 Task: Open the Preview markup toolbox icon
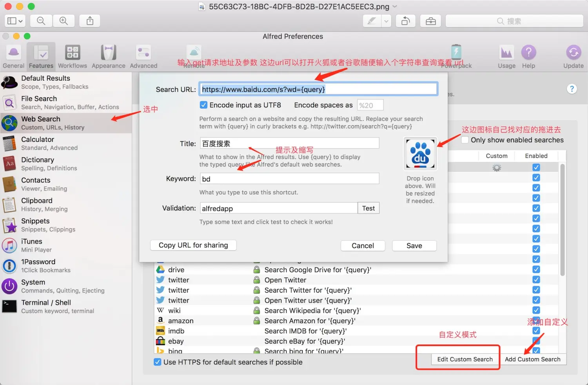tap(431, 21)
